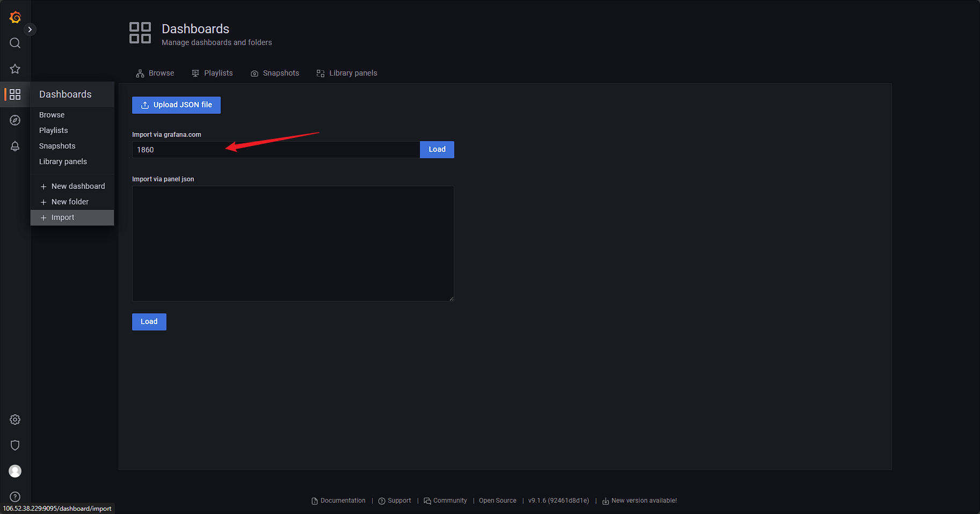This screenshot has width=980, height=514.
Task: Click the icon on Library panels tab
Action: click(x=321, y=74)
